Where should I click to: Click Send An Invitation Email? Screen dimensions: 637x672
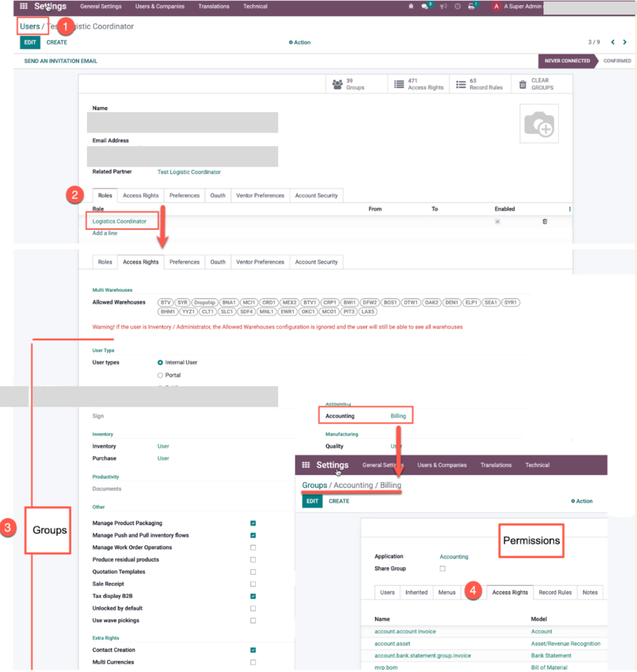tap(60, 61)
